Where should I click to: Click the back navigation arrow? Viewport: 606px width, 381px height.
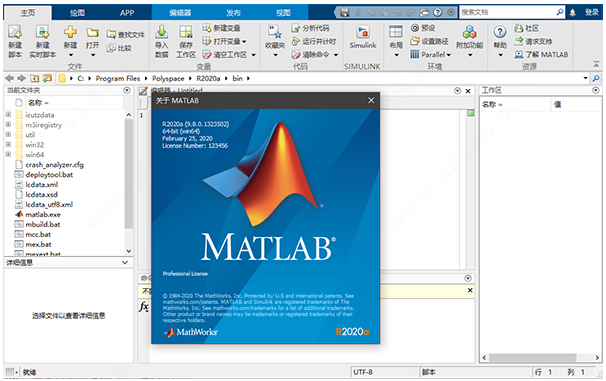[9, 78]
